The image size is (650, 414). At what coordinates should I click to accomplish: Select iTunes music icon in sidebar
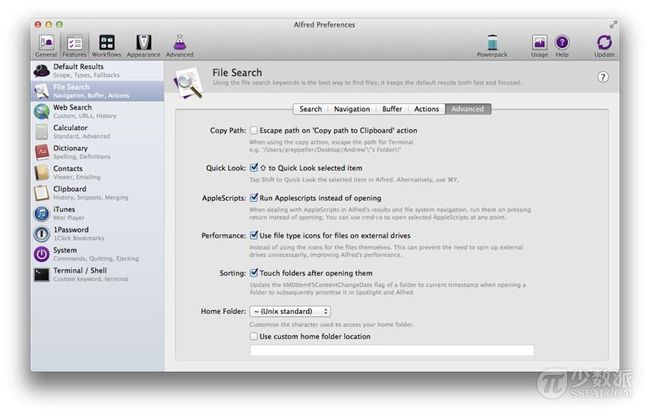pos(41,213)
